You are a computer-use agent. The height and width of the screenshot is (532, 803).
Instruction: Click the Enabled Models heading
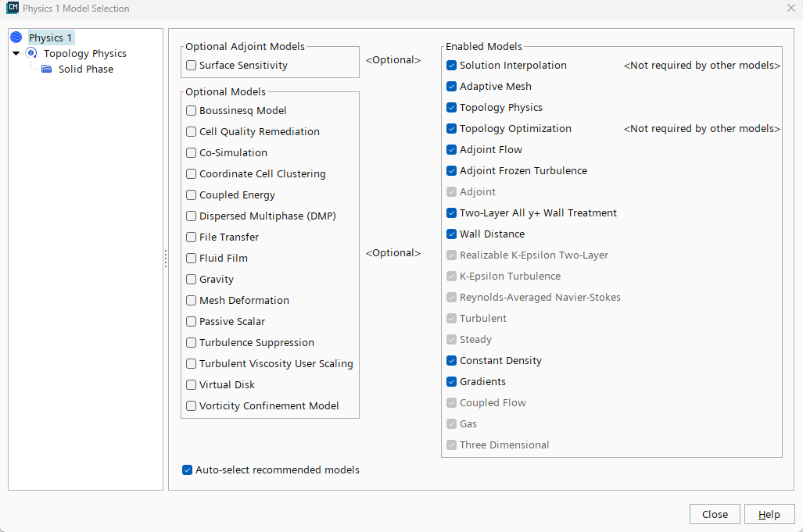coord(483,47)
